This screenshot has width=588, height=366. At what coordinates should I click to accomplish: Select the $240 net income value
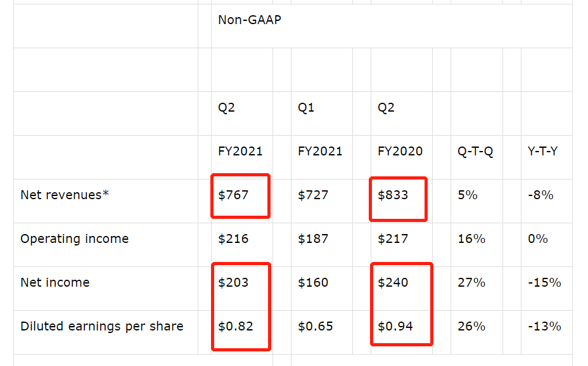tap(393, 283)
